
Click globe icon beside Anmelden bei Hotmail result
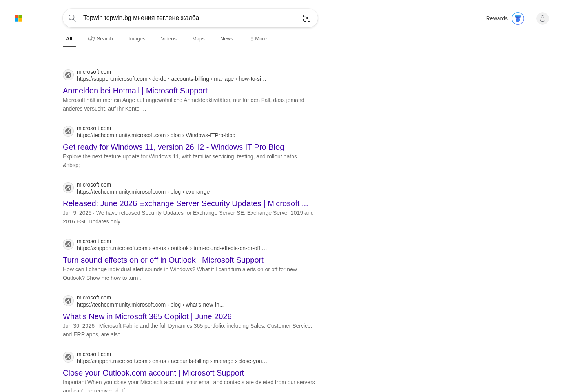tap(68, 75)
